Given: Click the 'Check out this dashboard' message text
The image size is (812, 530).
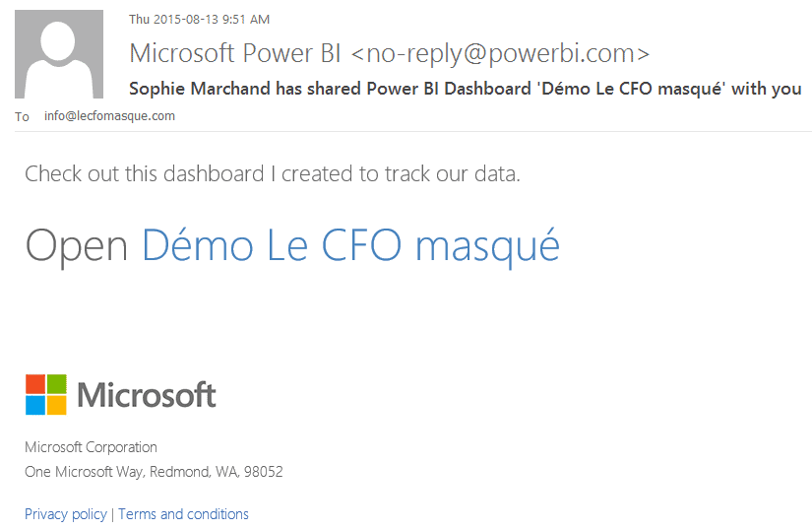Looking at the screenshot, I should click(x=272, y=174).
